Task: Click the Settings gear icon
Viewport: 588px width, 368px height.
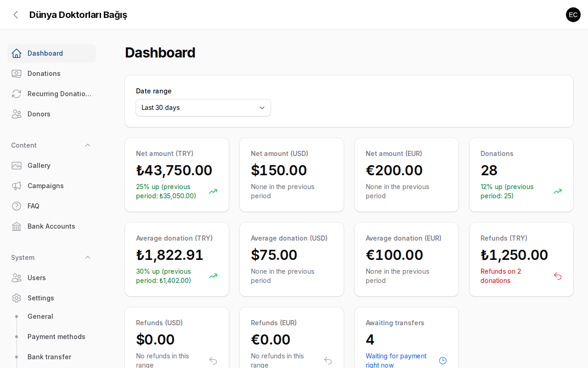Action: 17,298
